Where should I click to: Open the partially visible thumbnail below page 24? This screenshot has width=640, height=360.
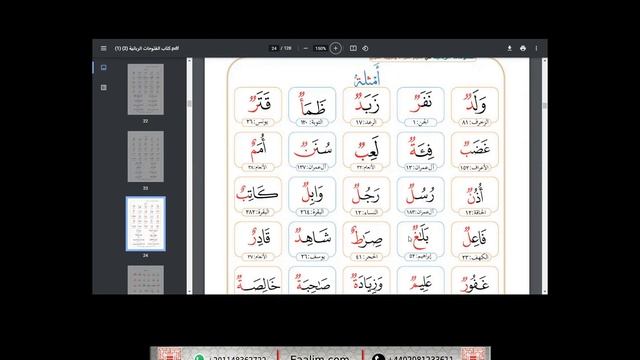click(146, 280)
